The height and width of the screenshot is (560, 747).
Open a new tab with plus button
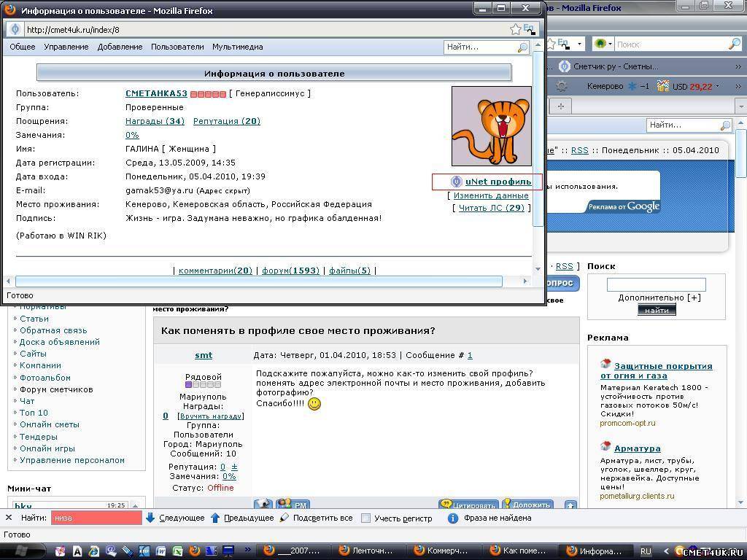561,106
